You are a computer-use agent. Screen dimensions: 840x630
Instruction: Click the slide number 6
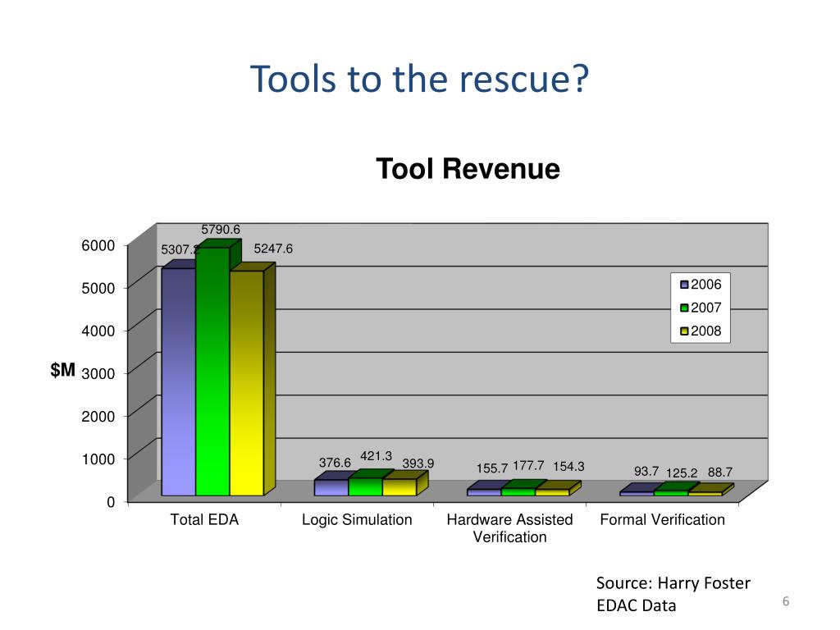[x=786, y=601]
